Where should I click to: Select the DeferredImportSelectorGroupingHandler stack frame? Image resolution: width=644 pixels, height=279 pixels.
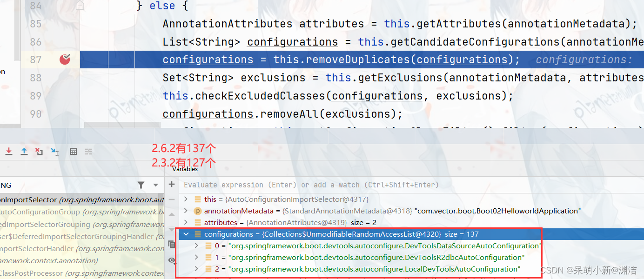point(82,236)
